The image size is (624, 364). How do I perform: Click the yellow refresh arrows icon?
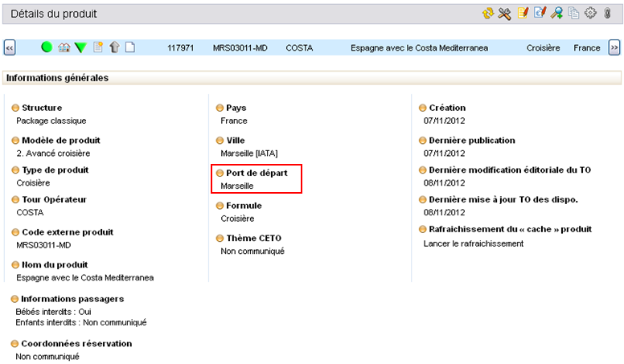[x=487, y=13]
